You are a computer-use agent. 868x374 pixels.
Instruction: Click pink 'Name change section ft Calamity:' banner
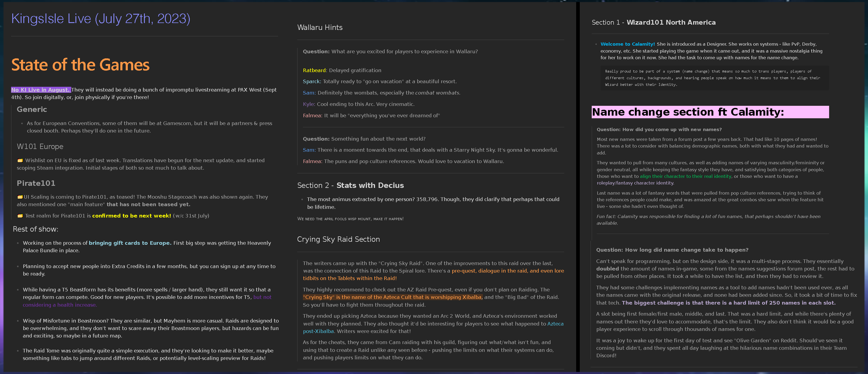point(710,112)
